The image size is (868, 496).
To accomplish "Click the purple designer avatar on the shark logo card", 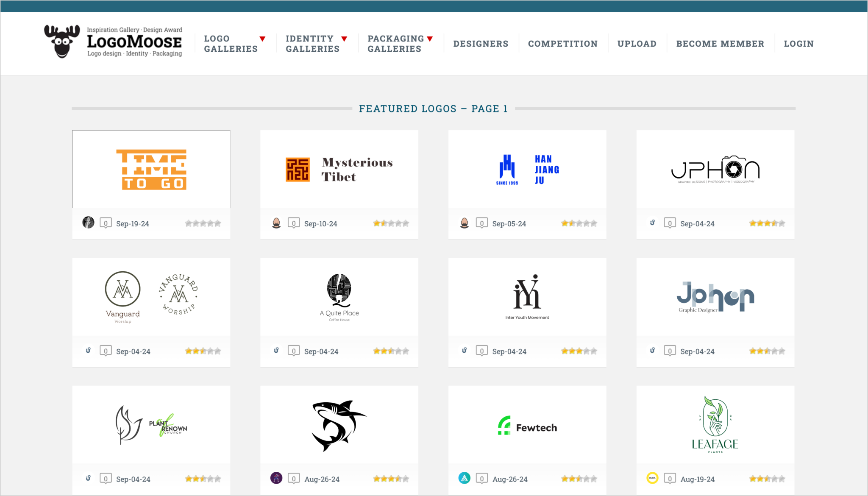I will tap(276, 478).
